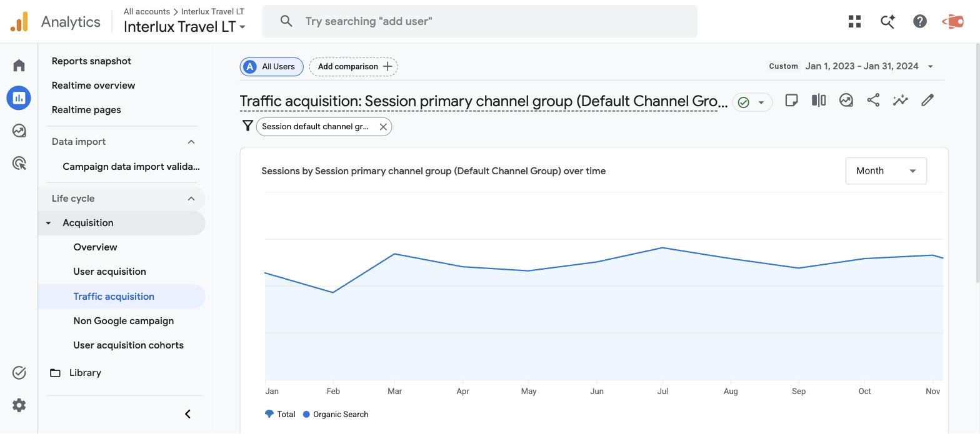This screenshot has height=434, width=980.
Task: Open the checkmark setup icon in left rail
Action: 19,373
